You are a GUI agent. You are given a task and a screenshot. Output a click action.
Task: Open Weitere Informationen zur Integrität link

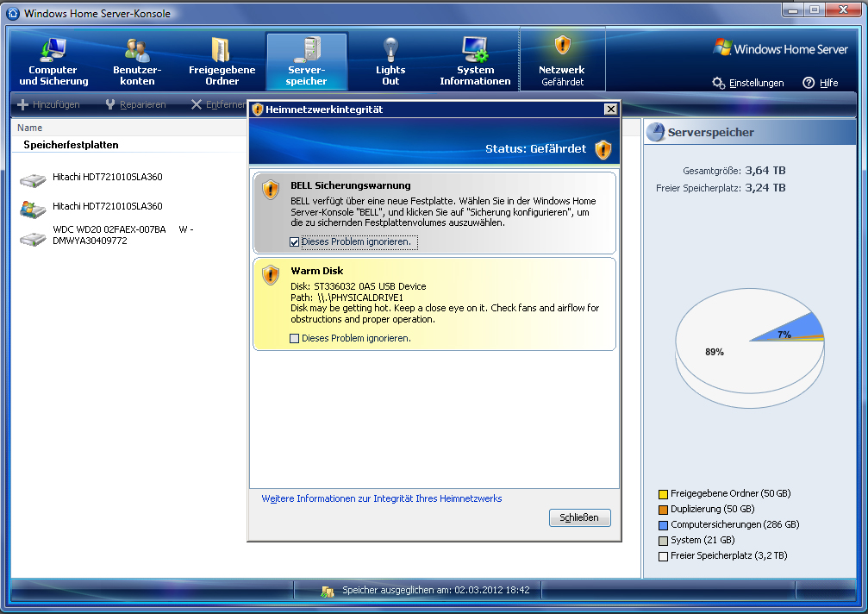pos(381,498)
